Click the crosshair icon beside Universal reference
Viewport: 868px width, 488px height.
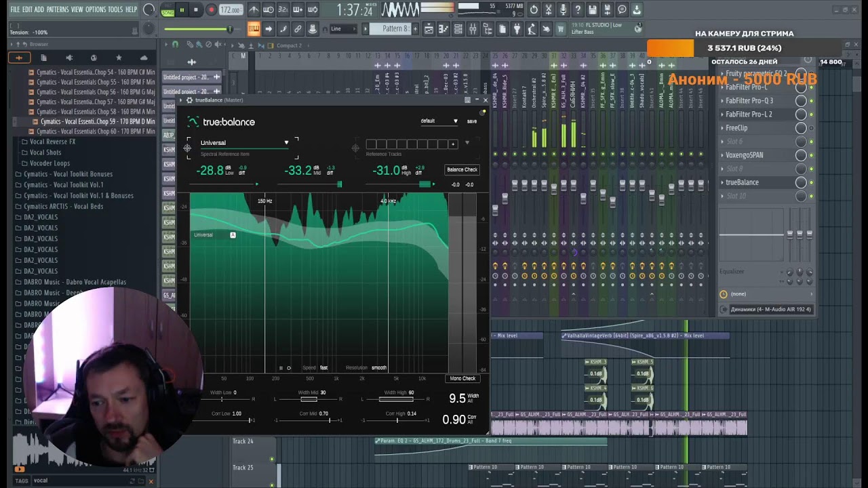click(x=187, y=148)
